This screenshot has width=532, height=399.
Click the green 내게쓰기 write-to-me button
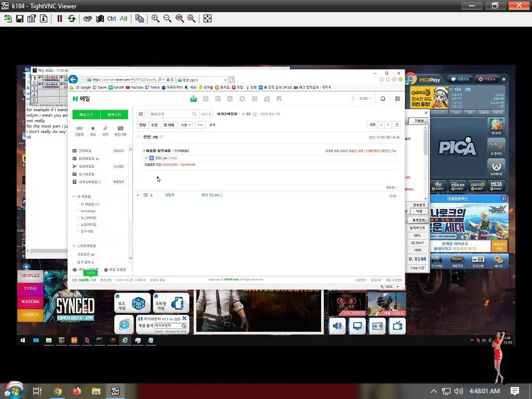point(114,115)
